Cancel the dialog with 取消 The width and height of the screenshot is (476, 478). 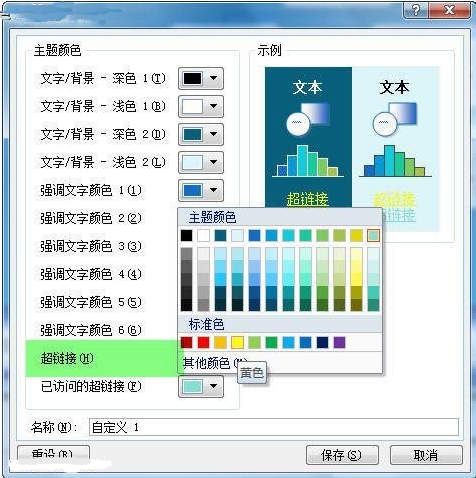pyautogui.click(x=426, y=455)
